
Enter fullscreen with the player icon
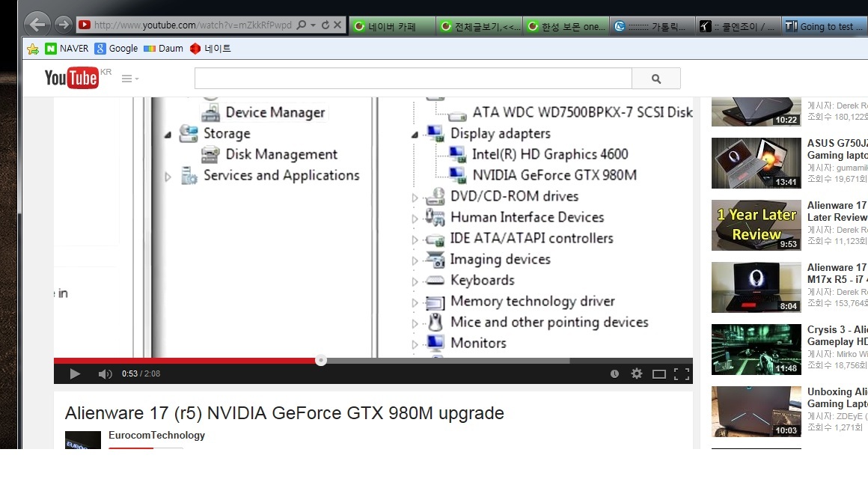pyautogui.click(x=682, y=374)
